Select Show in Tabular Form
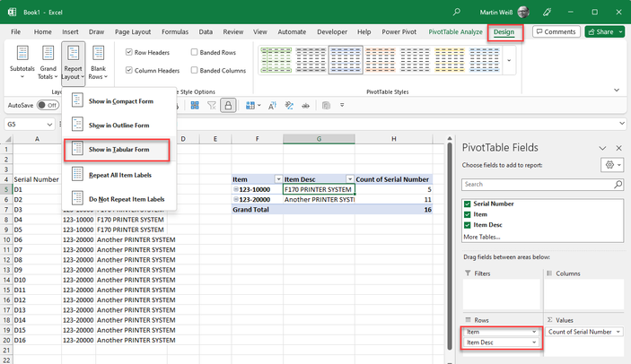 click(120, 149)
